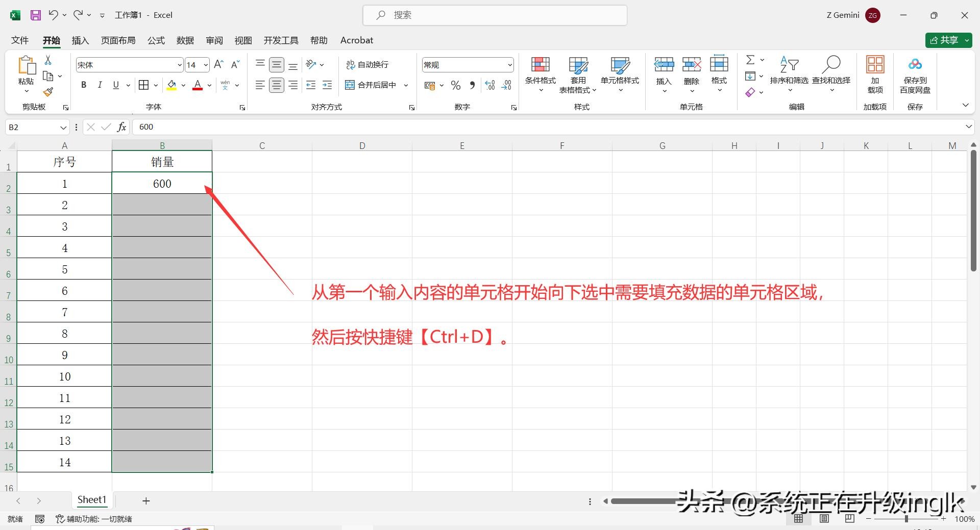
Task: Open the font name dropdown showing 宋体
Action: 180,65
